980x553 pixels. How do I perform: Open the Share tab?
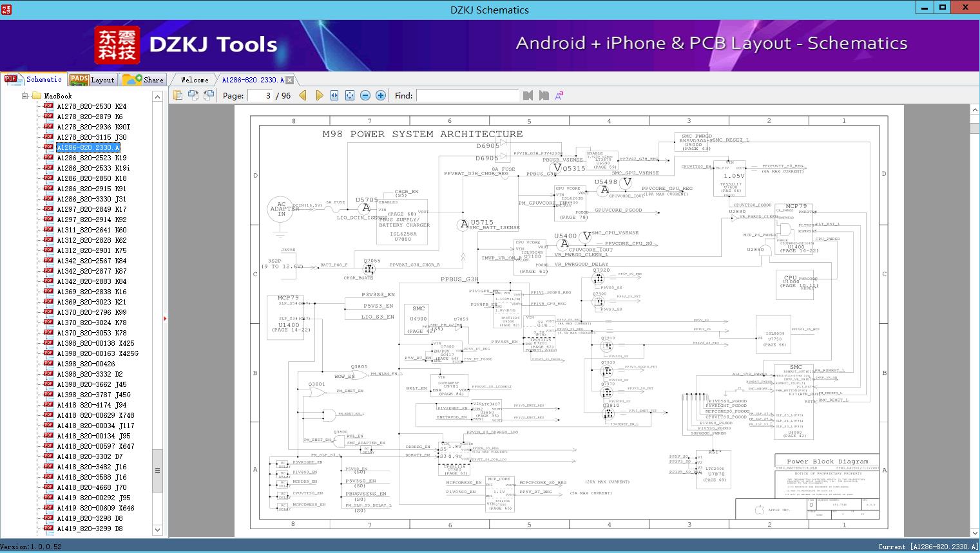143,80
